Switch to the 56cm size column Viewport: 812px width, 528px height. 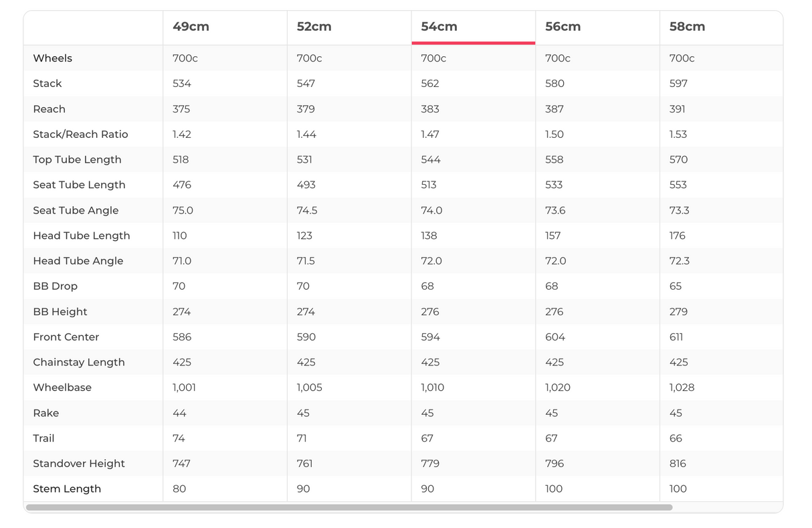563,27
